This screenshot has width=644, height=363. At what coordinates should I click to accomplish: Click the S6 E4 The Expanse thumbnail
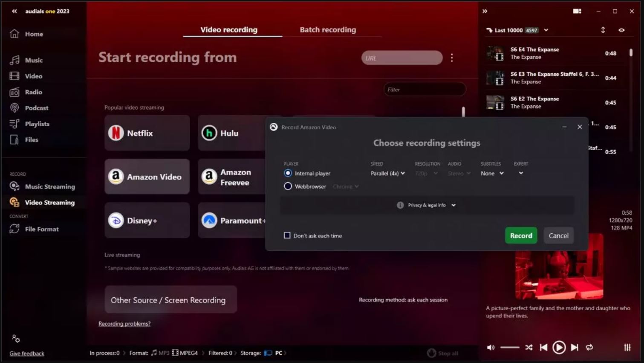(495, 53)
